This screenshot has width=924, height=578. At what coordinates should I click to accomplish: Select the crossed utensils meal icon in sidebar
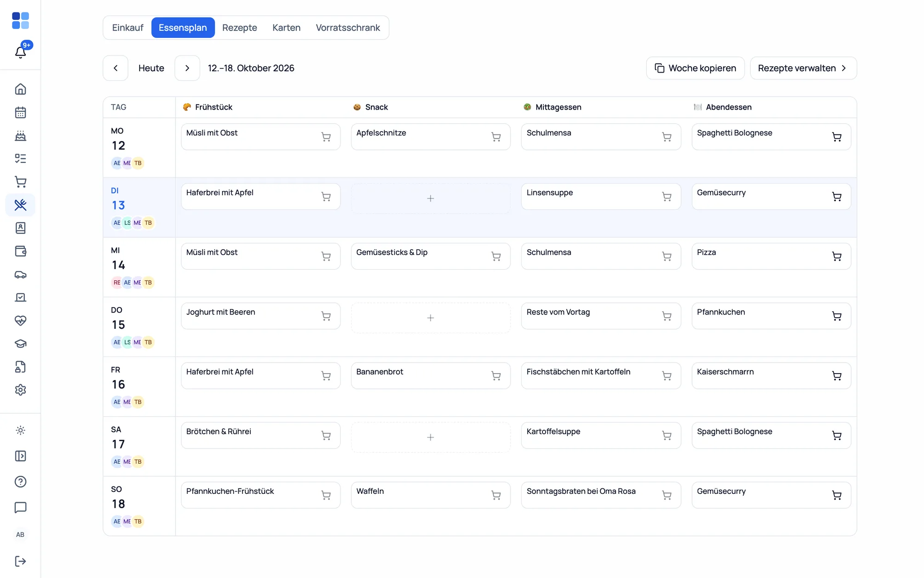(x=20, y=205)
